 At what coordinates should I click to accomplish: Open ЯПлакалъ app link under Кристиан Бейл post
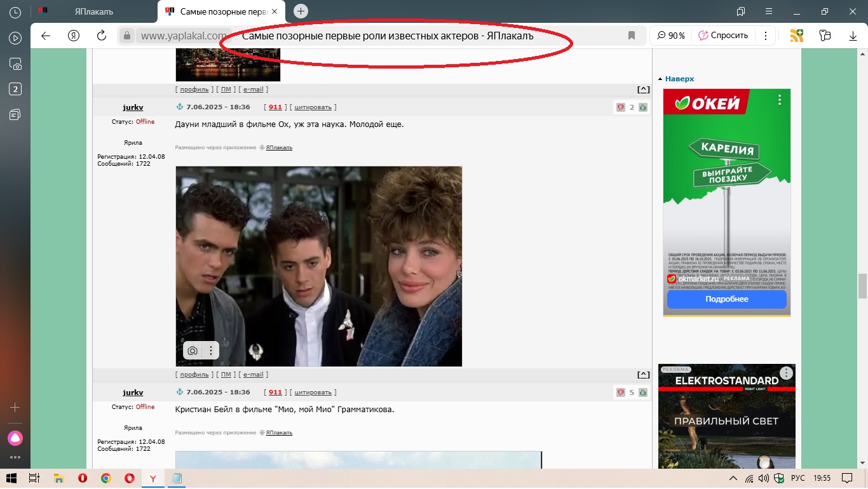279,432
